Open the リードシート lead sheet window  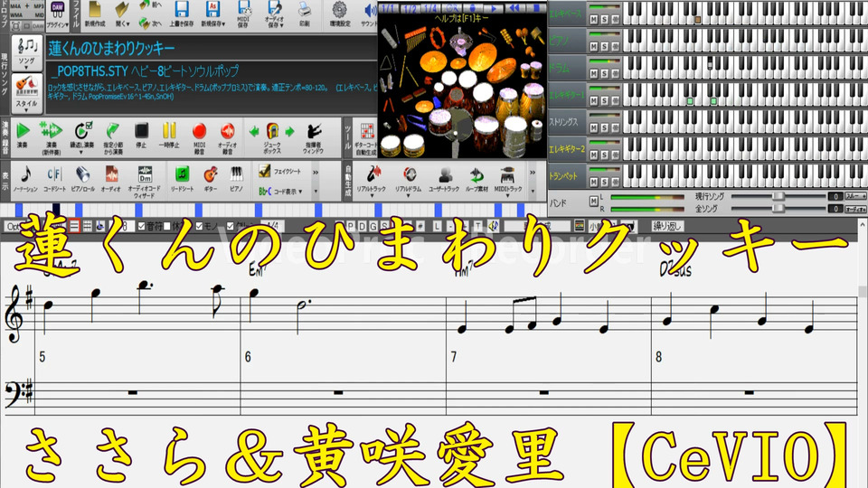(182, 179)
